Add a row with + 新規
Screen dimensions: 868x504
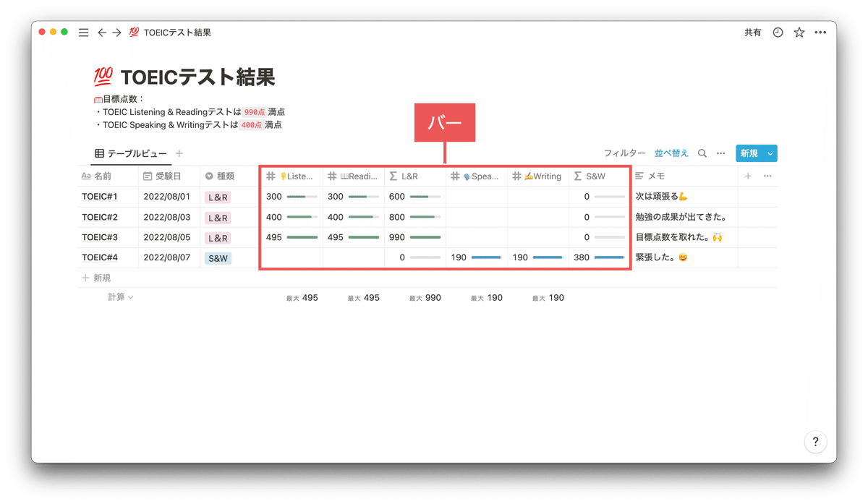96,278
